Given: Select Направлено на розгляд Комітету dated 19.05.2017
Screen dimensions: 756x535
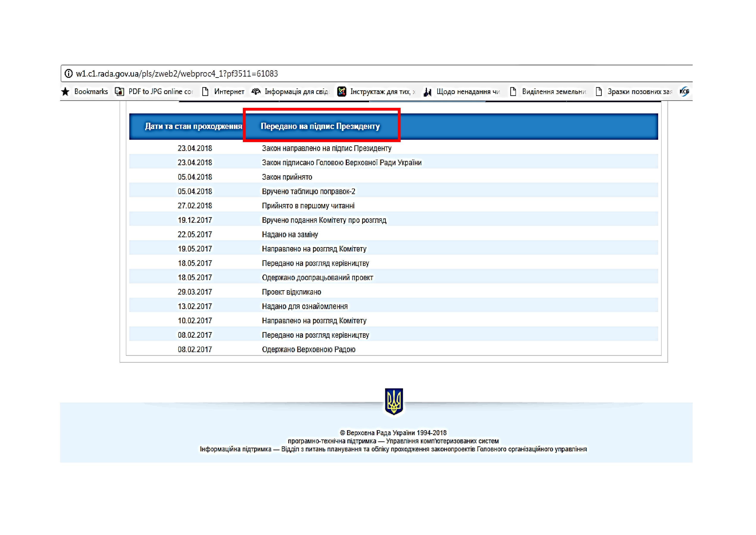Looking at the screenshot, I should [x=314, y=249].
